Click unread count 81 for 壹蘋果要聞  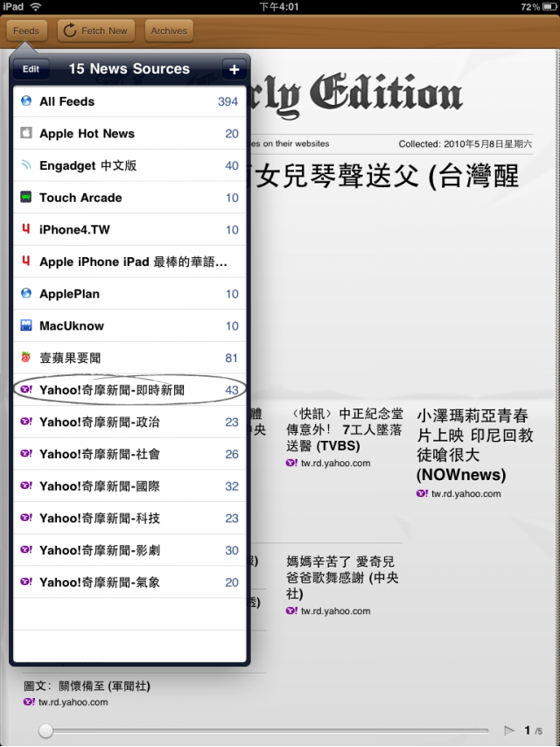point(232,358)
